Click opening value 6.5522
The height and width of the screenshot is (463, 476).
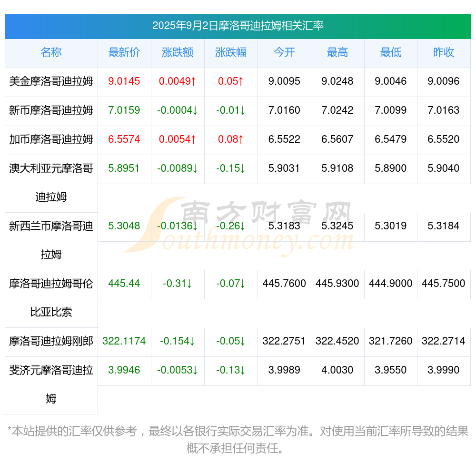[x=284, y=139]
